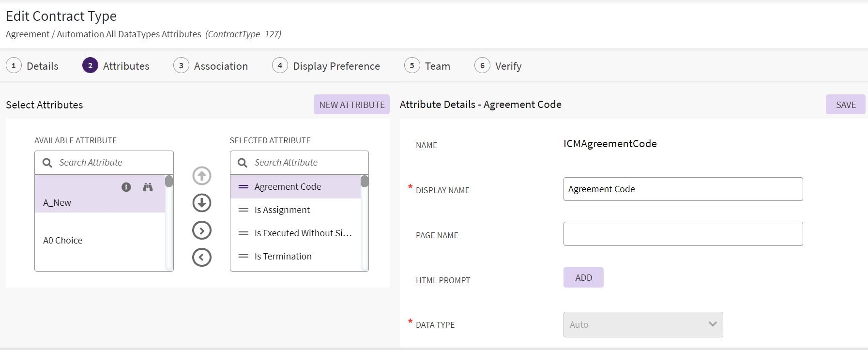Click the binoculars icon on A_New
The image size is (868, 350).
(148, 187)
